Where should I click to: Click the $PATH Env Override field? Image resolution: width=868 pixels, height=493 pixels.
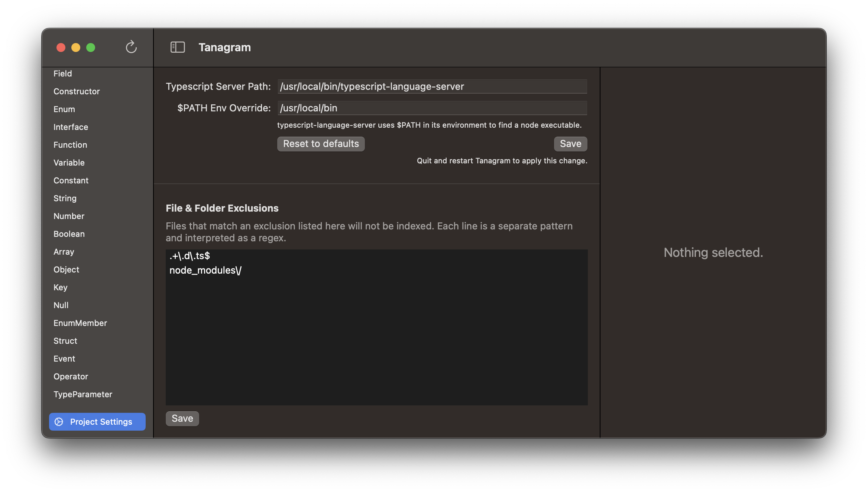pos(432,108)
